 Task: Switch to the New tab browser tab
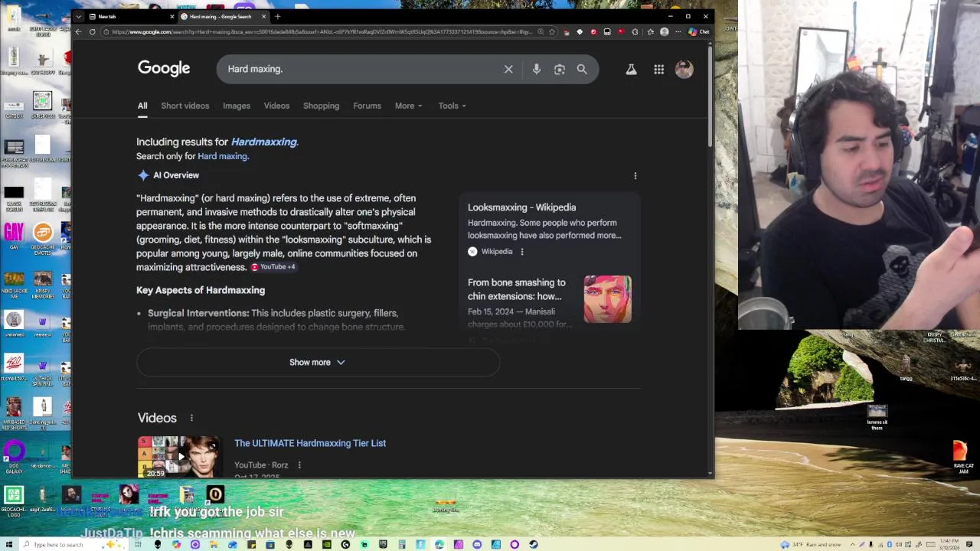coord(130,16)
